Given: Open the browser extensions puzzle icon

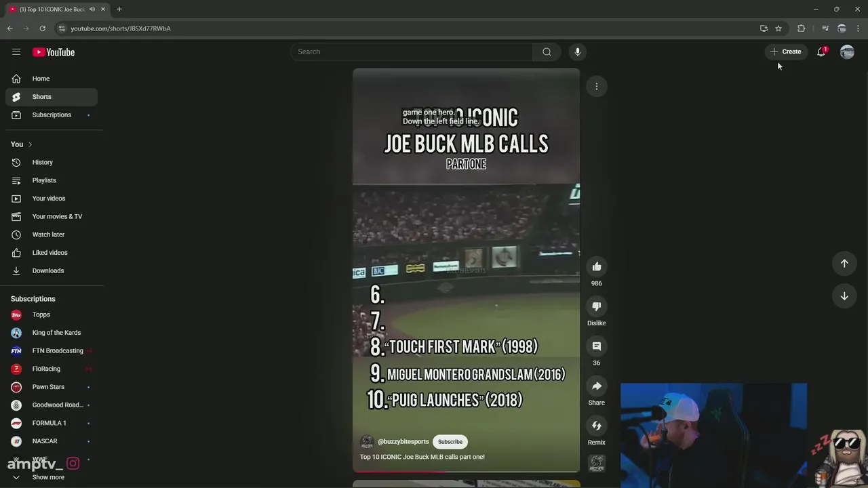Looking at the screenshot, I should [x=802, y=28].
